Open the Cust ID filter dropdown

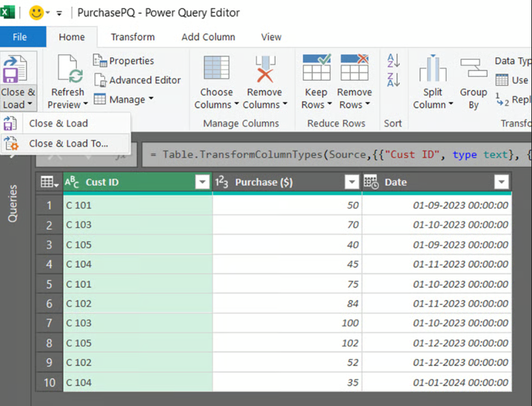tap(202, 182)
